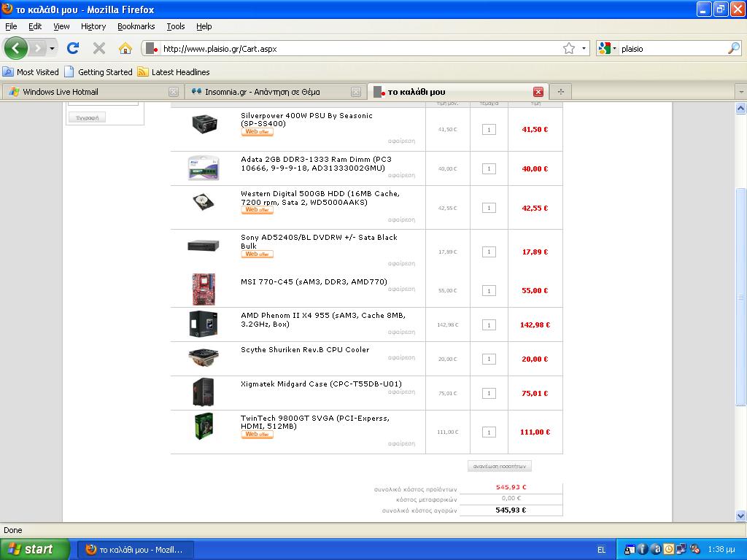Close the το καλάθι μου tab
747x560 pixels.
[538, 92]
